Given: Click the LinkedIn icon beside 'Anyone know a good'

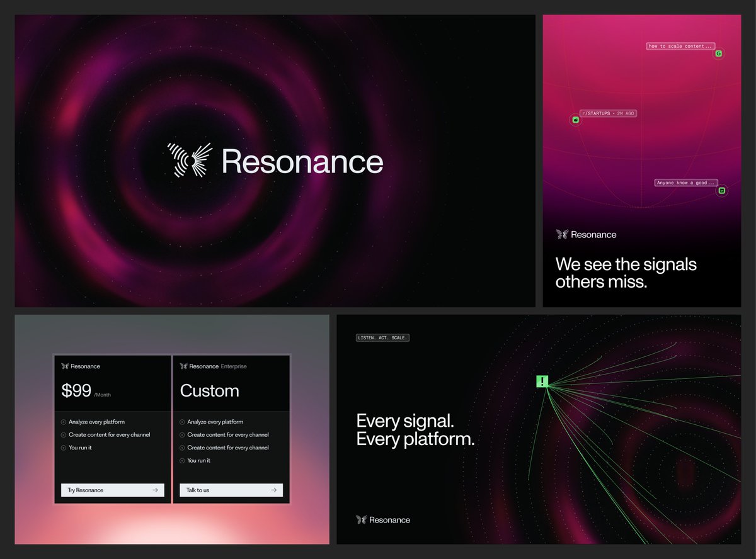Looking at the screenshot, I should pyautogui.click(x=722, y=190).
